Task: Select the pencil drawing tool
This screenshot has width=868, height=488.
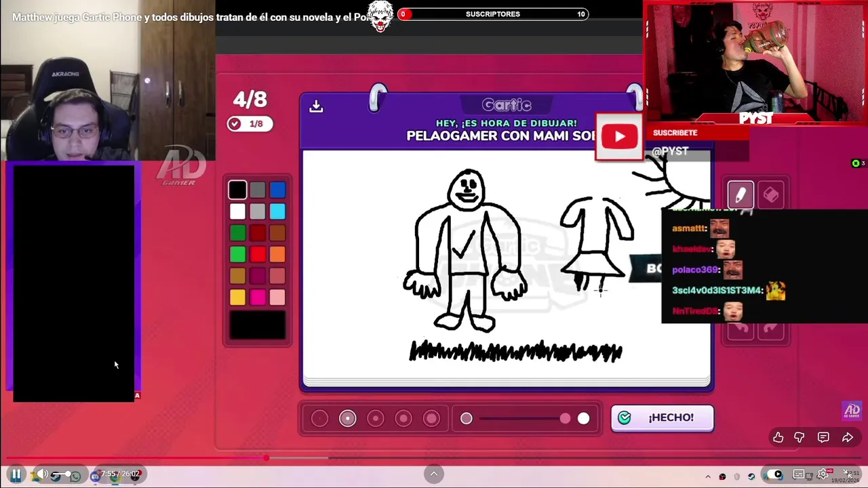Action: (x=741, y=195)
